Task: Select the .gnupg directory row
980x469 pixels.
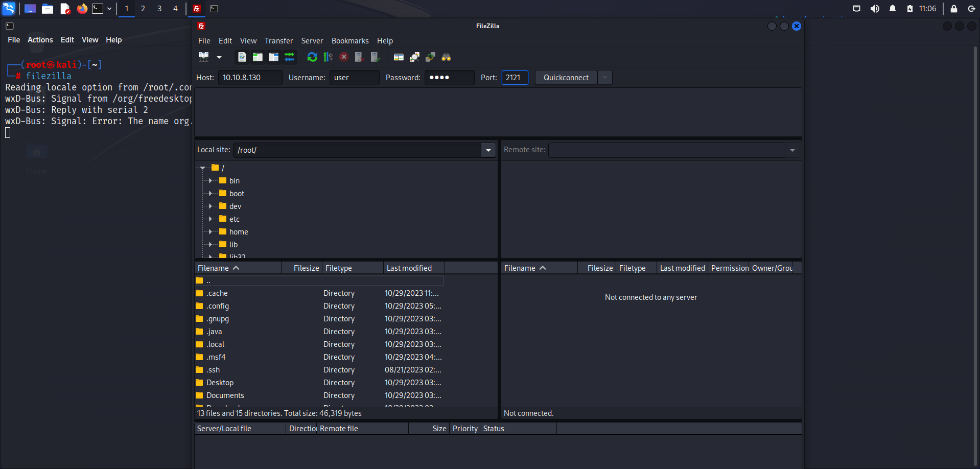Action: pos(319,319)
